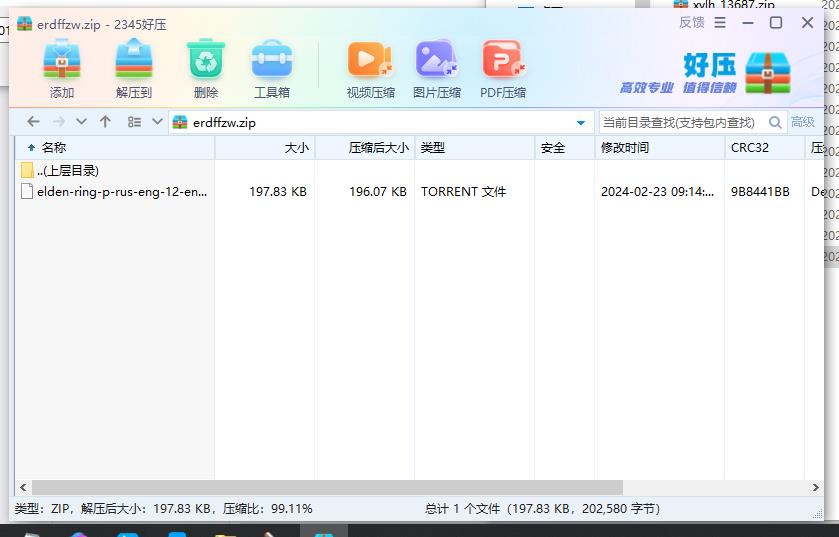Maximize the 2345好压 window

coord(776,22)
